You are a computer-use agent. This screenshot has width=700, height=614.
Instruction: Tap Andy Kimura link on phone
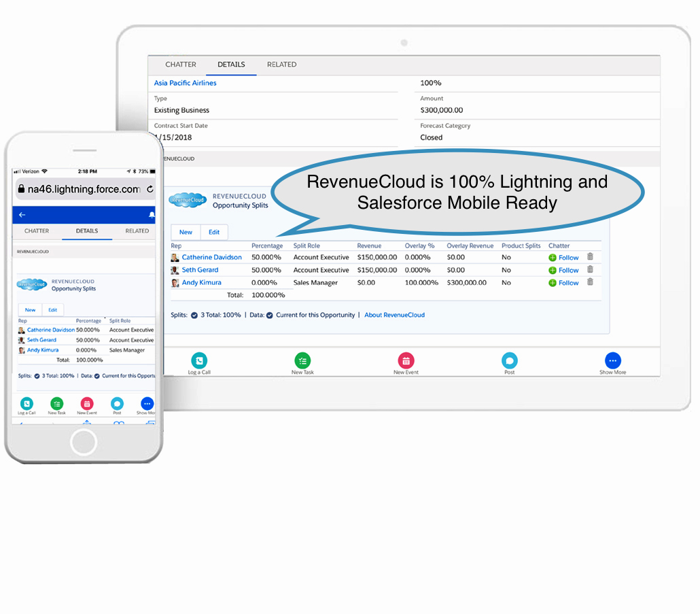point(43,350)
